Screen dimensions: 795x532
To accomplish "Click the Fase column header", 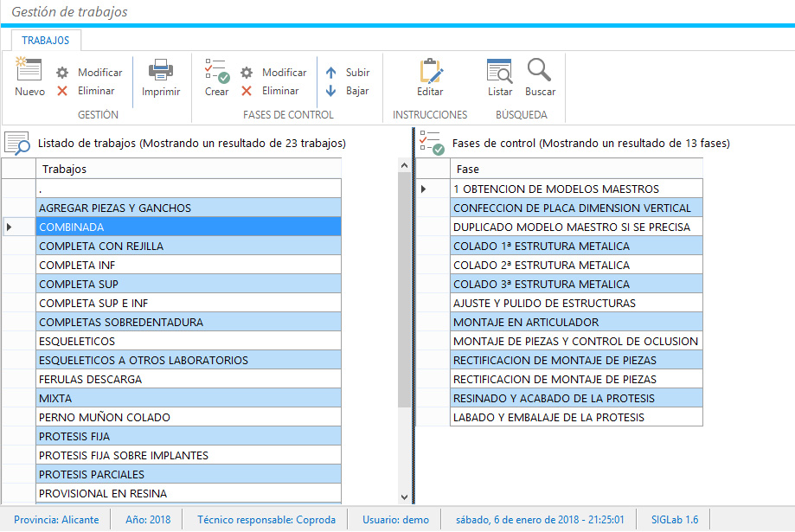I will tap(576, 169).
